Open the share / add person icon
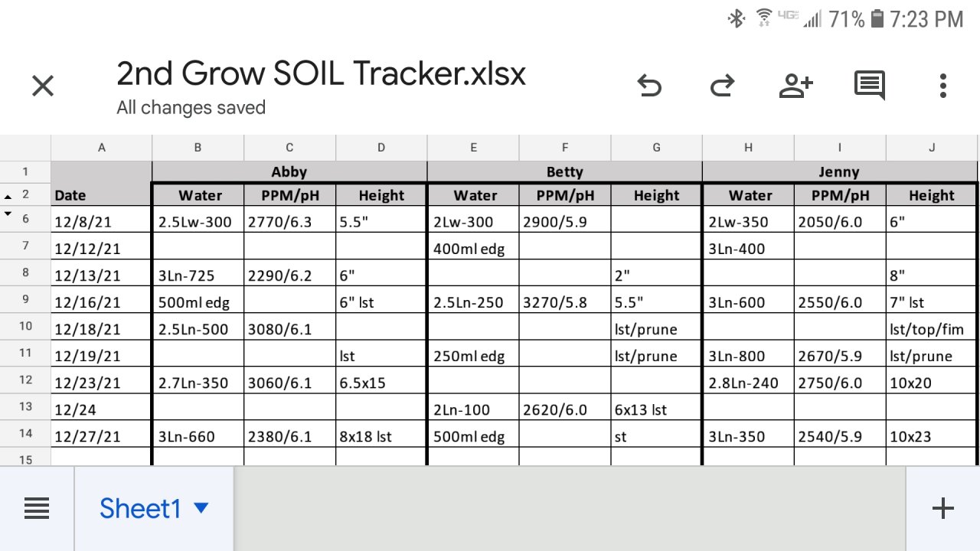 795,86
